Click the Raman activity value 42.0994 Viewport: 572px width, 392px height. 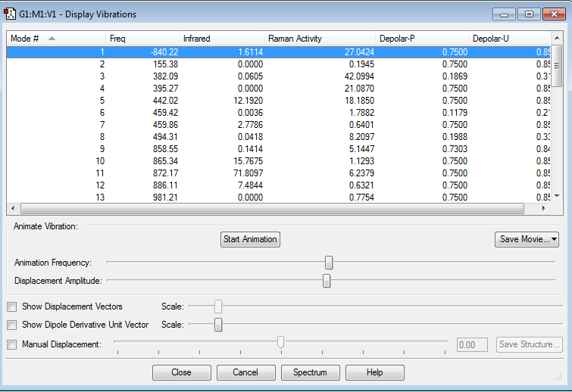(x=359, y=76)
